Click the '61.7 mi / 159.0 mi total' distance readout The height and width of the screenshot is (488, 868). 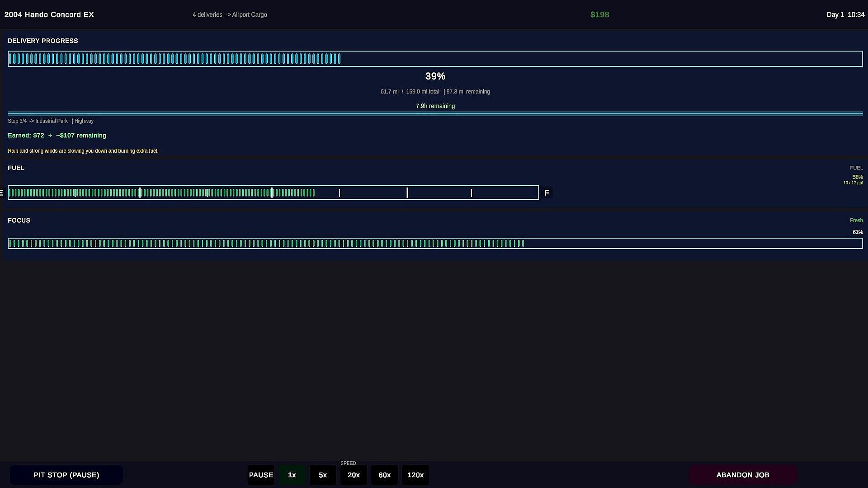pyautogui.click(x=410, y=92)
